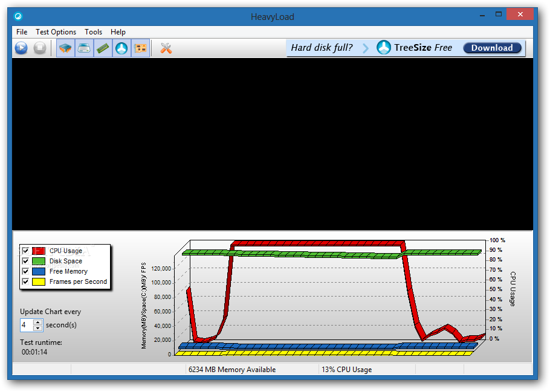
Task: Click the Download button for TreeSize Free
Action: click(x=492, y=48)
